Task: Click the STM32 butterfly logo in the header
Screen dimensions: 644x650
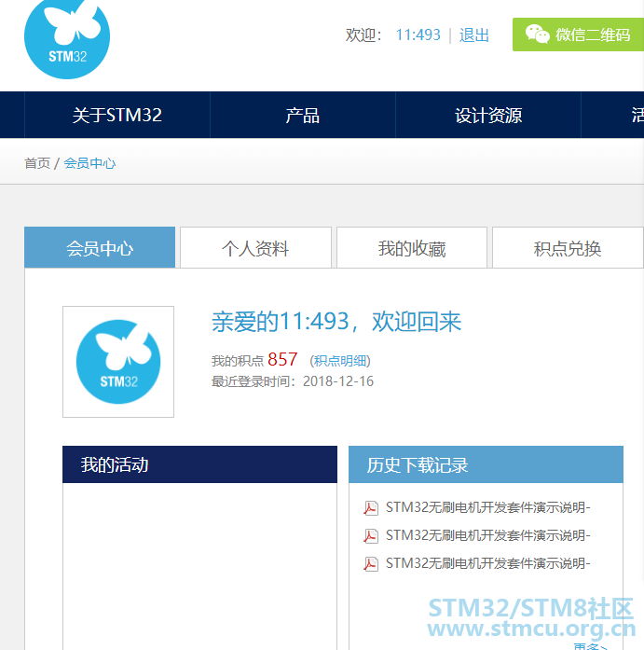Action: click(x=67, y=38)
